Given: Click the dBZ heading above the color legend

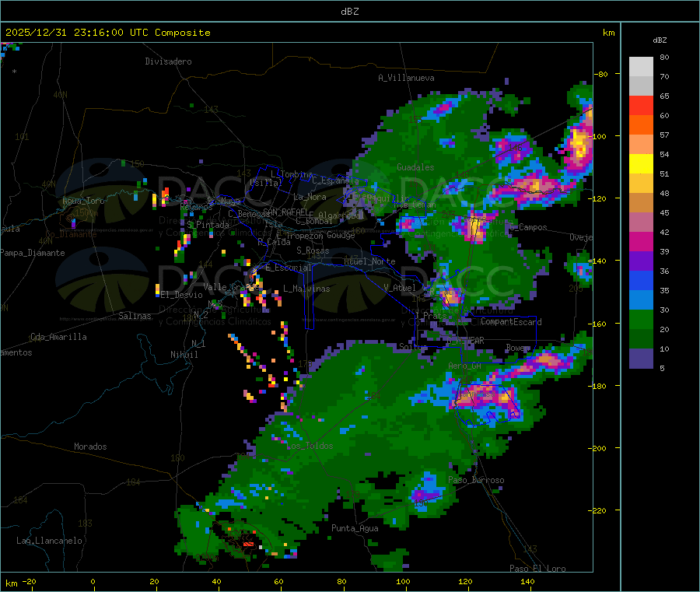Looking at the screenshot, I should [660, 40].
